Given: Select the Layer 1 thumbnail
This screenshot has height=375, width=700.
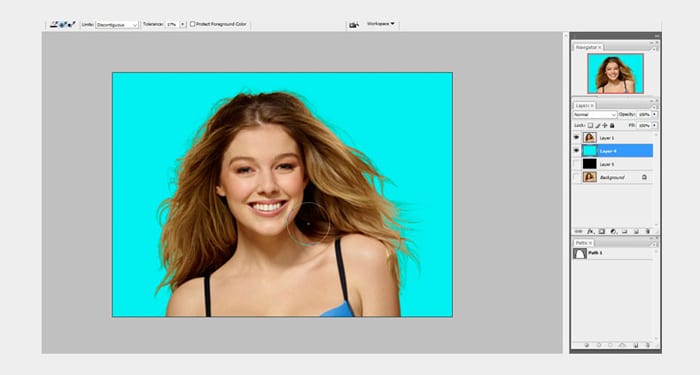Looking at the screenshot, I should coord(590,138).
